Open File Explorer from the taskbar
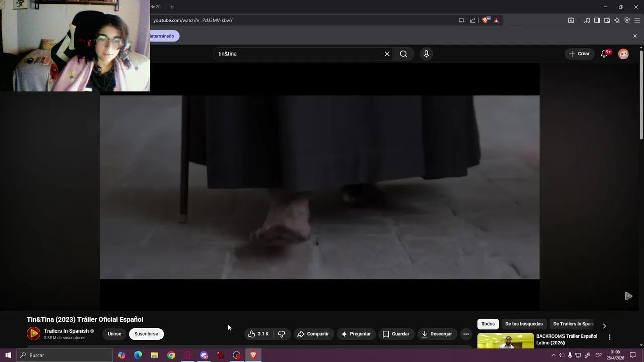This screenshot has width=644, height=362. (154, 355)
